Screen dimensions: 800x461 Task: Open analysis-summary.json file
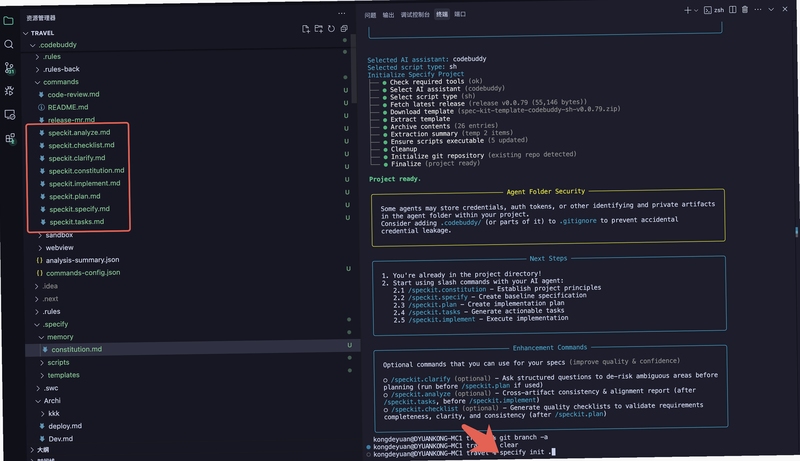pos(82,260)
